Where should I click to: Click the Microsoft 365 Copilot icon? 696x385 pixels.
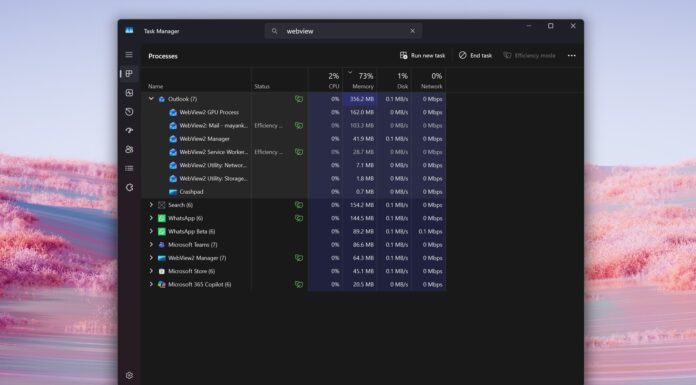pyautogui.click(x=162, y=284)
